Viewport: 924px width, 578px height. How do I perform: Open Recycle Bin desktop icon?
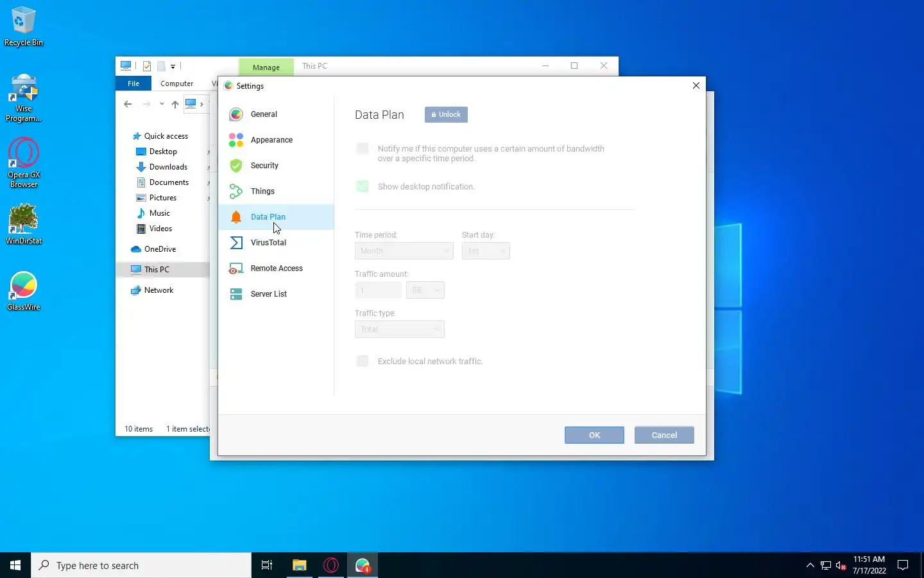click(x=24, y=26)
